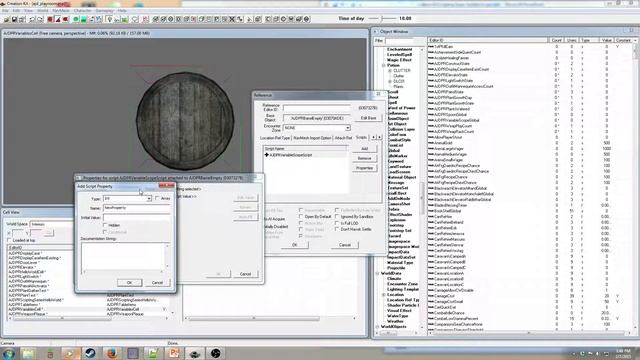Viewport: 640px width, 360px height.
Task: Click the speech bubble dialogue toolbar icon
Action: point(135,19)
